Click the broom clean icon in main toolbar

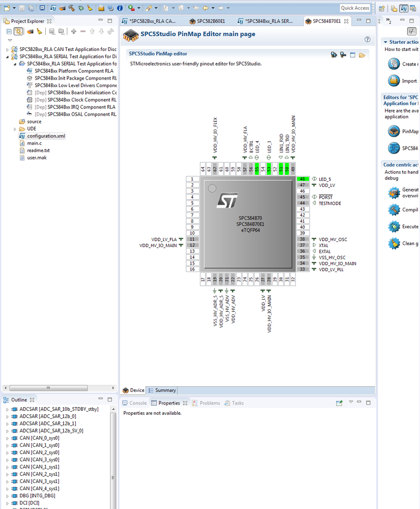(90, 8)
